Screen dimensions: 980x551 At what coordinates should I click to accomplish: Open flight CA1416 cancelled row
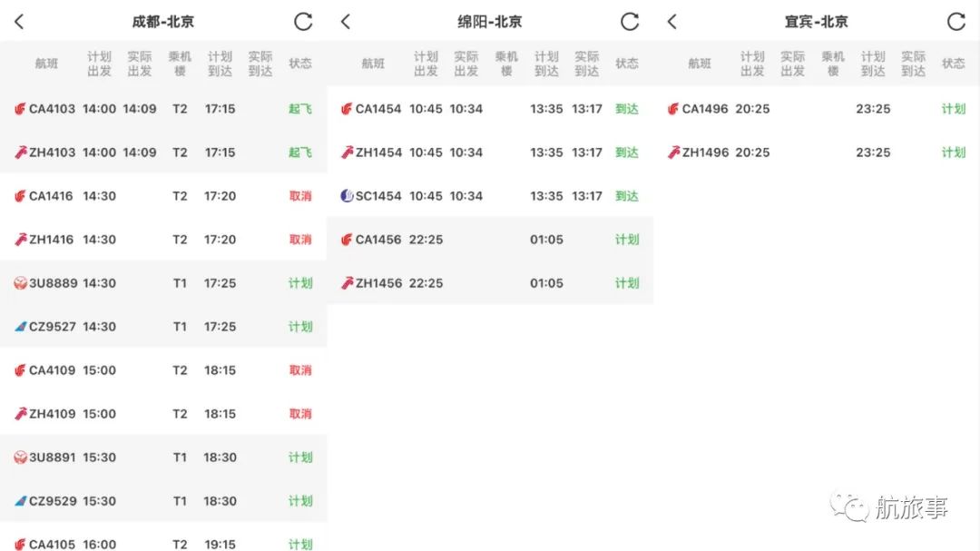[x=163, y=196]
